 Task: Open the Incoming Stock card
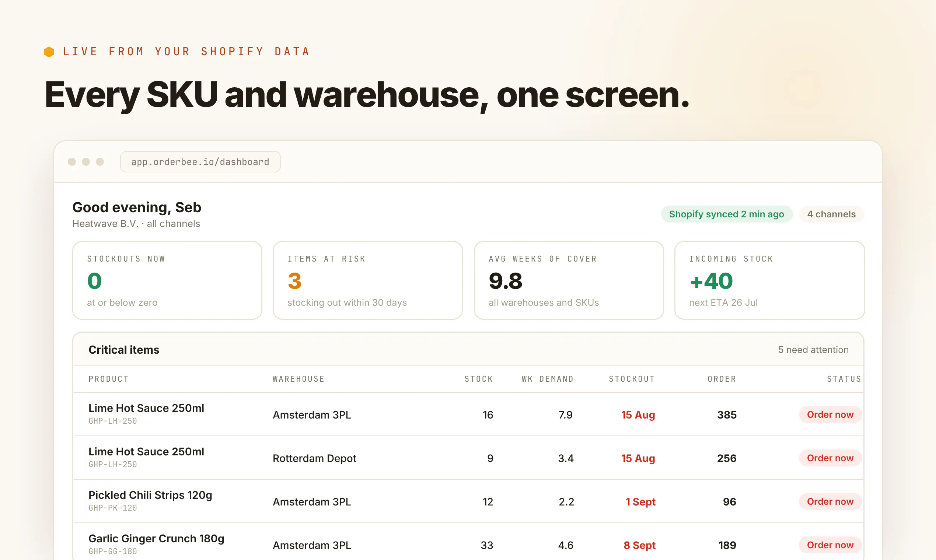769,280
